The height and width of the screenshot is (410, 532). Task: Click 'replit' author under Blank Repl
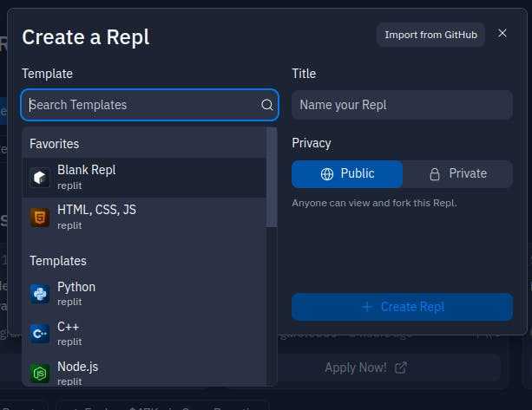coord(69,185)
